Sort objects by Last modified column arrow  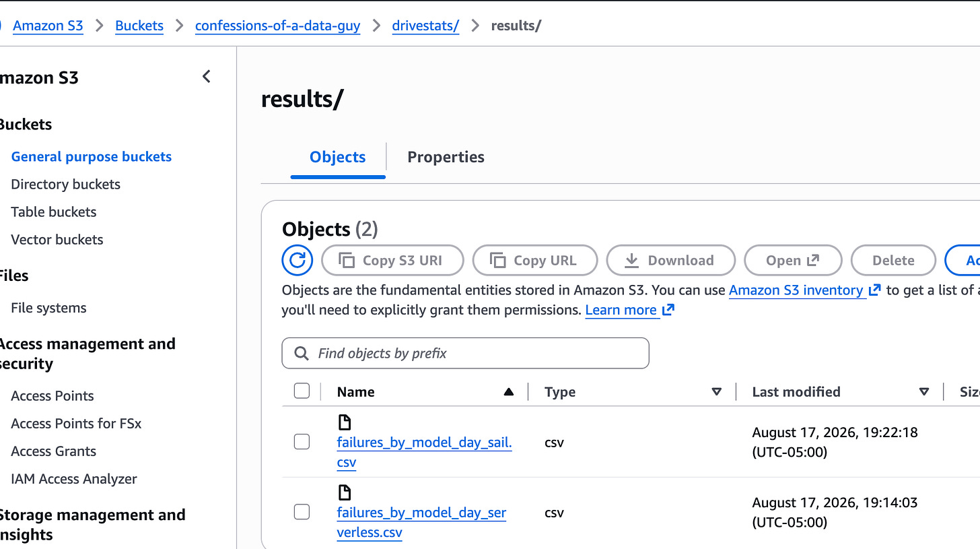point(924,392)
